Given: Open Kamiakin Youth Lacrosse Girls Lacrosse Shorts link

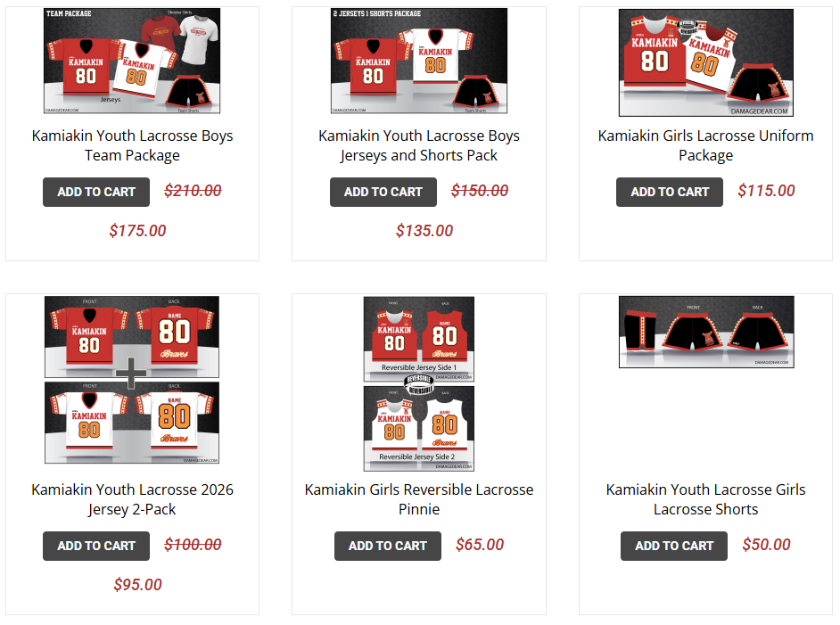Looking at the screenshot, I should [705, 499].
